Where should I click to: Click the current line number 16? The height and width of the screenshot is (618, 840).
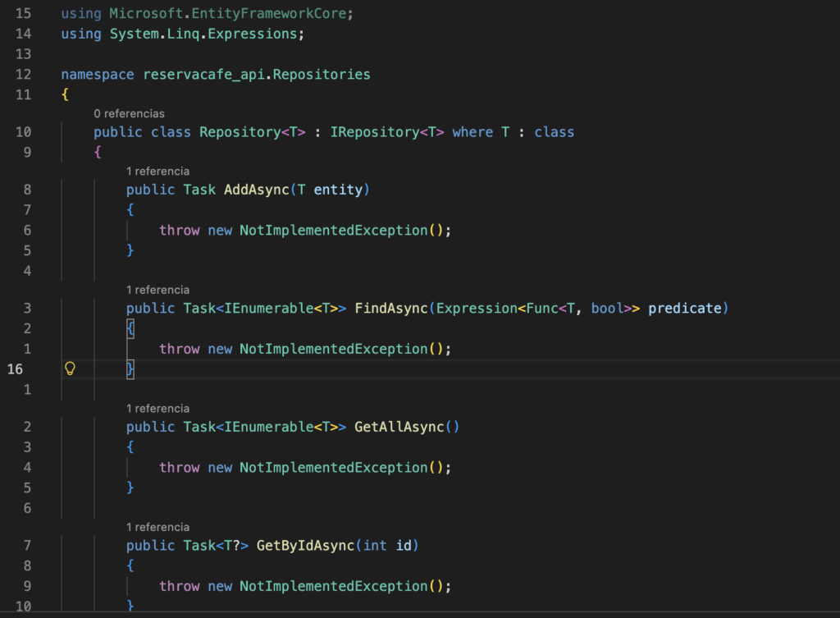[15, 369]
